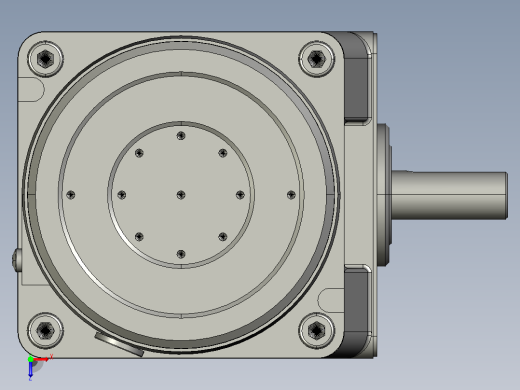Click the red X axis arrow of the triad
This screenshot has height=390, width=520.
(42, 359)
